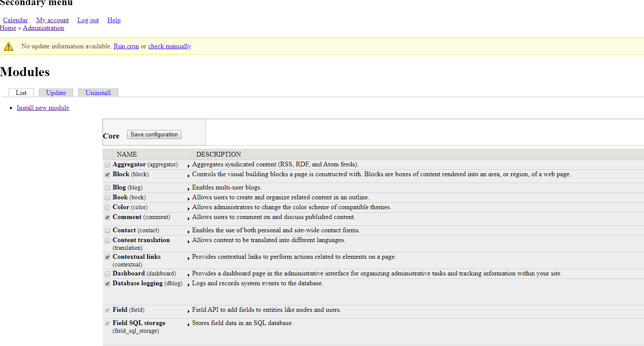The width and height of the screenshot is (644, 346).
Task: Expand the Dashboard description arrow
Action: (189, 274)
